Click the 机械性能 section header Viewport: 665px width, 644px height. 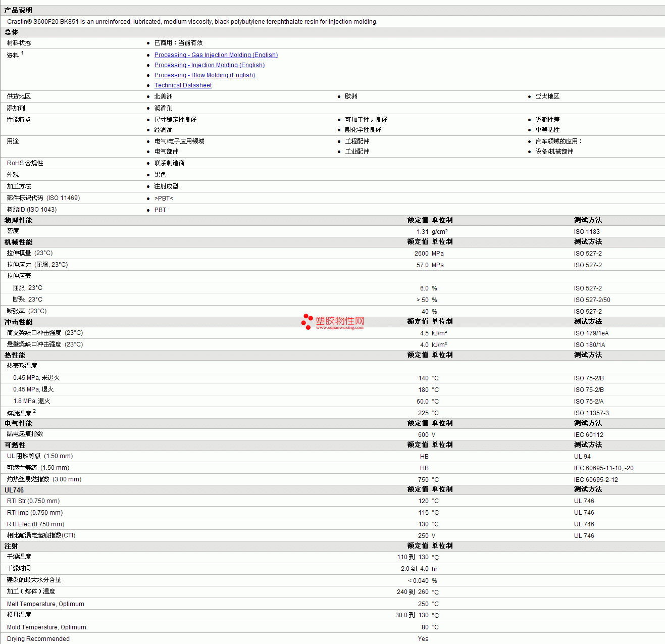[18, 242]
